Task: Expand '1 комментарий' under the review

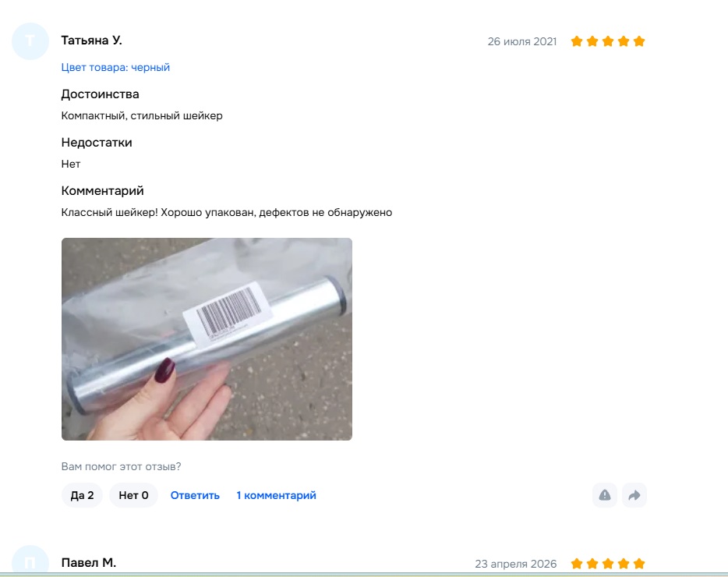Action: tap(276, 495)
